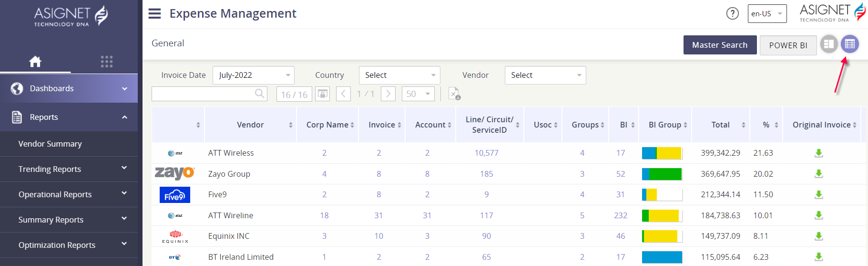Click the Asignet logo in the sidebar

pyautogui.click(x=71, y=16)
